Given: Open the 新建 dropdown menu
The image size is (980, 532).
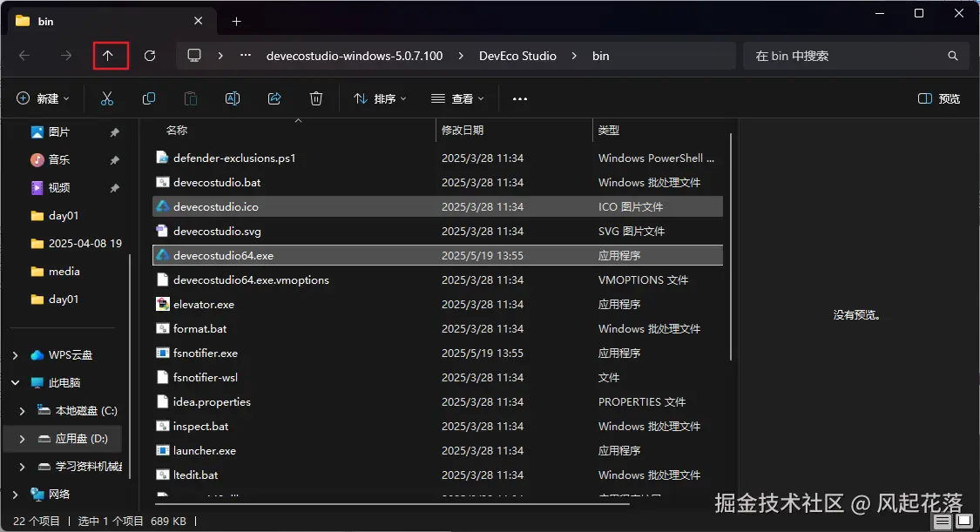Looking at the screenshot, I should coord(43,98).
